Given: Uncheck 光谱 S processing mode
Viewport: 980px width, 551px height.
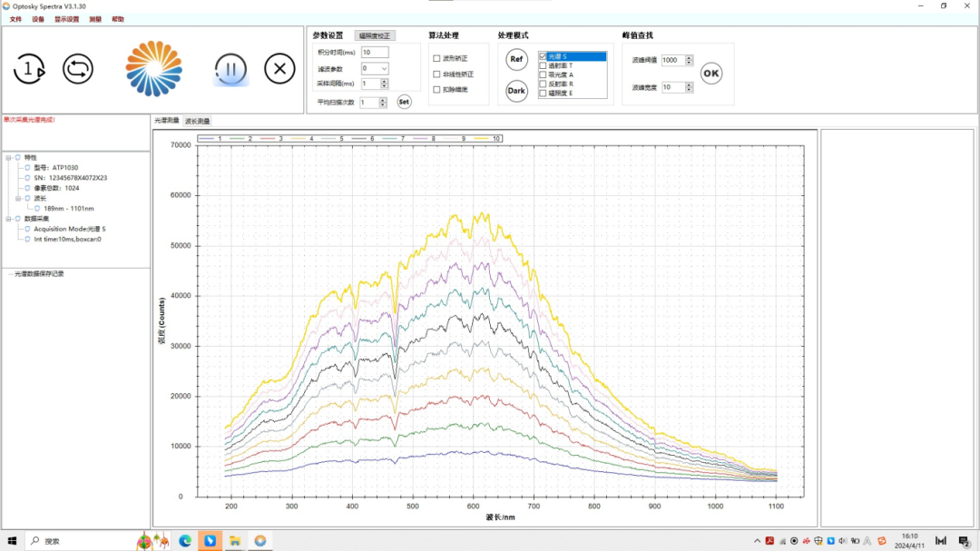Looking at the screenshot, I should click(543, 56).
